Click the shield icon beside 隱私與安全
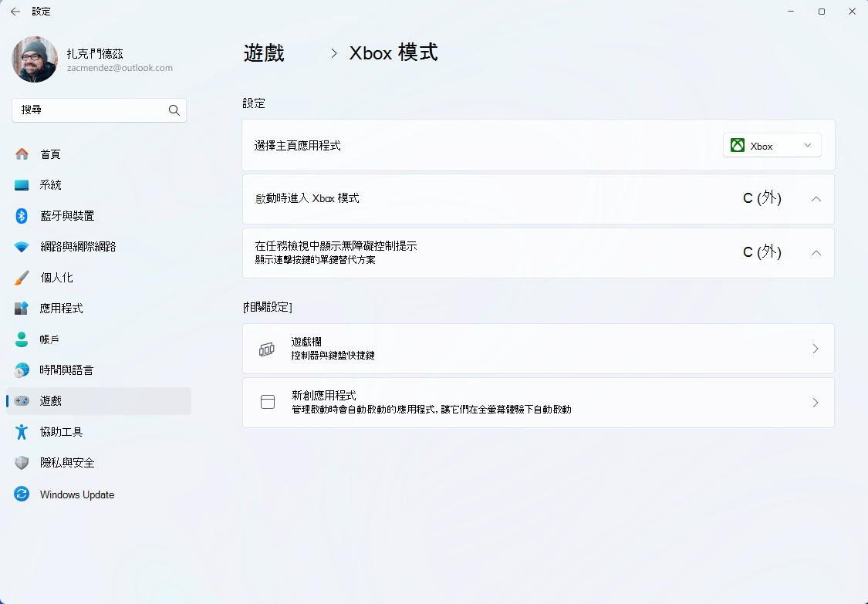The width and height of the screenshot is (868, 604). (x=22, y=463)
